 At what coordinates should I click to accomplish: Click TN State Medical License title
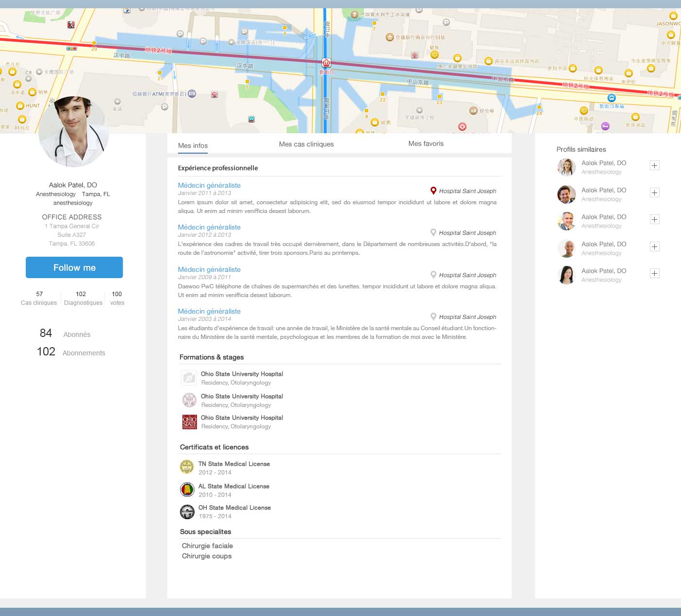click(234, 464)
